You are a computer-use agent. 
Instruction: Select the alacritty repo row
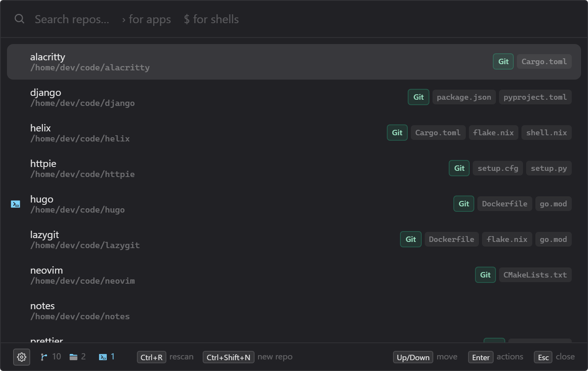[x=294, y=62]
